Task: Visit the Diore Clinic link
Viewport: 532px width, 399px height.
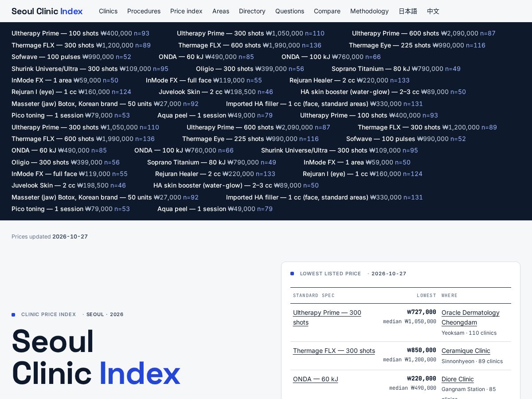Action: point(458,379)
